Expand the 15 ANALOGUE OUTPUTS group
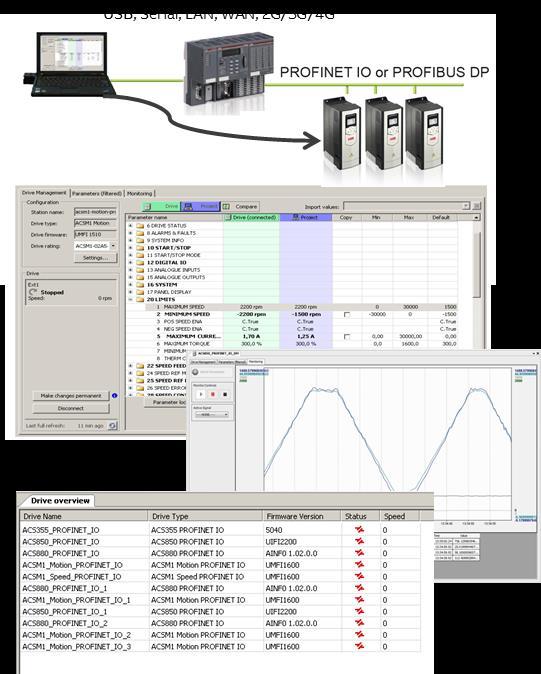This screenshot has width=541, height=674. pyautogui.click(x=130, y=277)
